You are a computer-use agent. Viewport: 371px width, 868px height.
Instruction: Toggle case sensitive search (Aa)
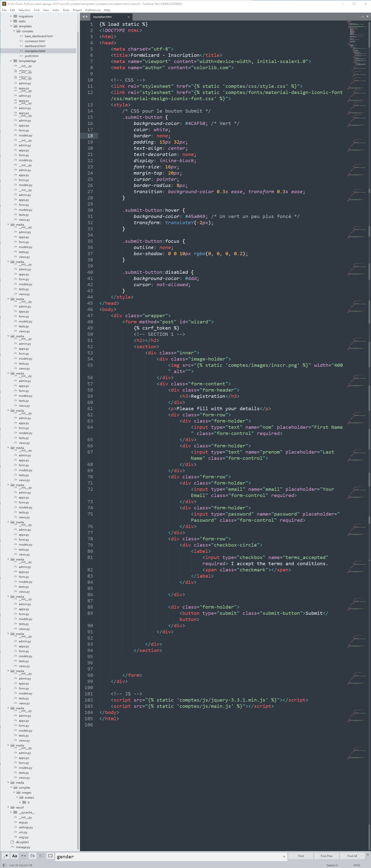14,856
